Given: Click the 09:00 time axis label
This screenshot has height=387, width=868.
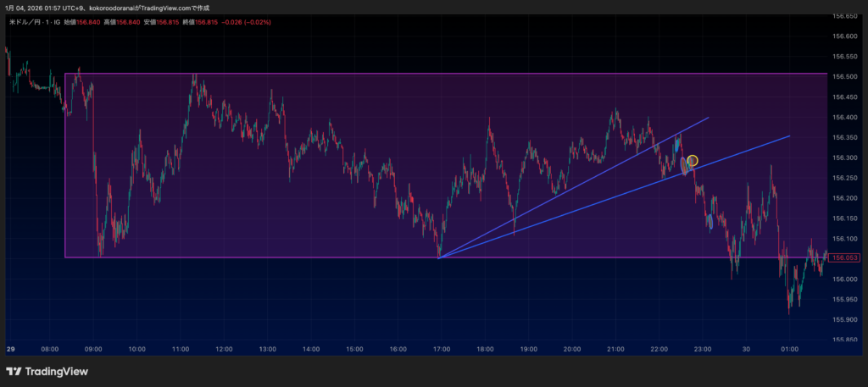Looking at the screenshot, I should (x=93, y=349).
